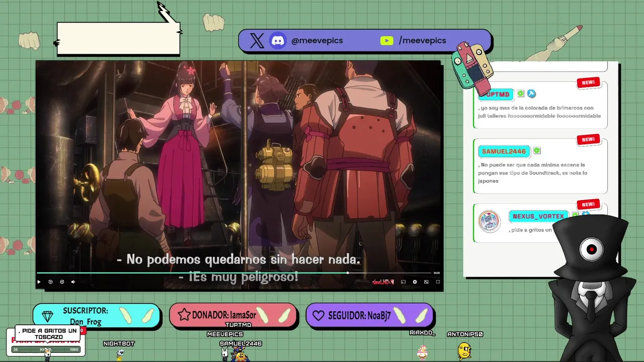Click the NEW! badge on SAMUEL2446 message
This screenshot has width=644, height=362.
[x=588, y=140]
